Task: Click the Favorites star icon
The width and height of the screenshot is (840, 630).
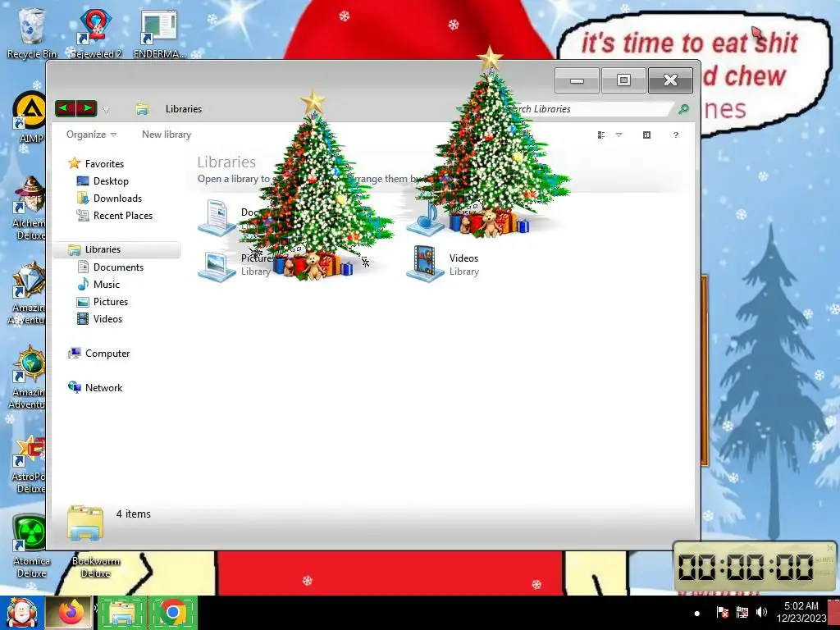Action: tap(75, 163)
